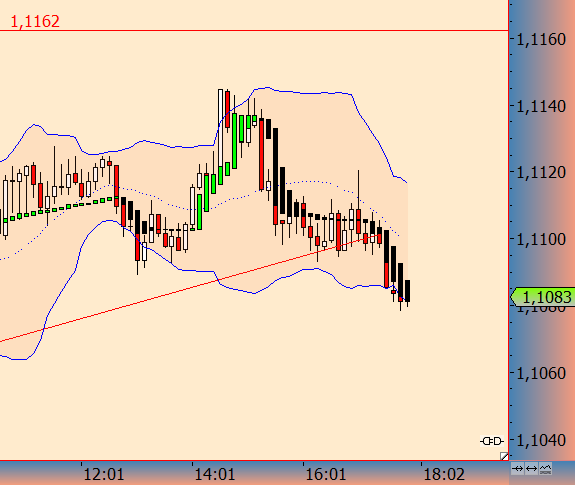Click the 1,1040 price axis label
Screen dimensions: 575x485
pyautogui.click(x=541, y=440)
